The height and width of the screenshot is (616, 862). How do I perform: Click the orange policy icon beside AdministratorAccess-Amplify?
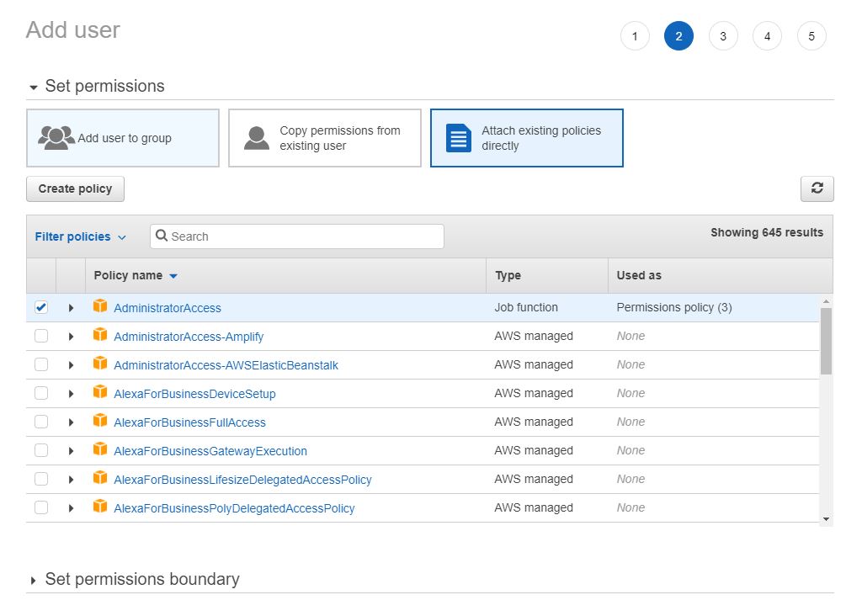[x=100, y=334]
